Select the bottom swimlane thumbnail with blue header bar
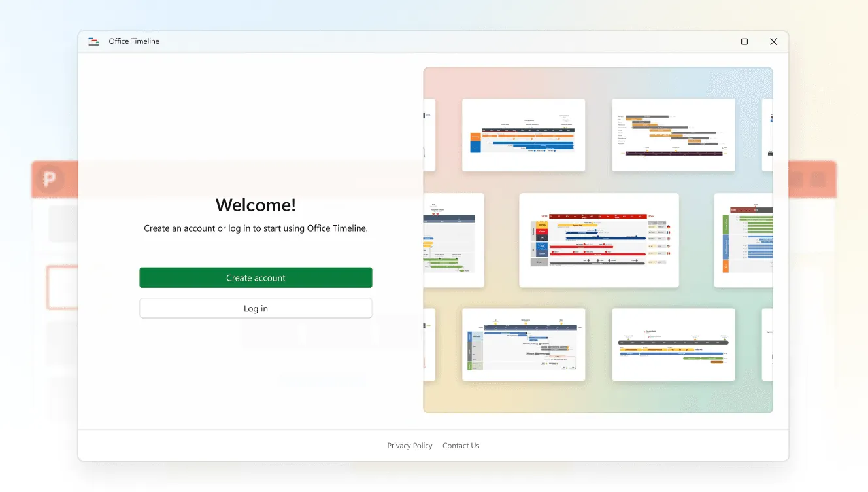 tap(523, 345)
